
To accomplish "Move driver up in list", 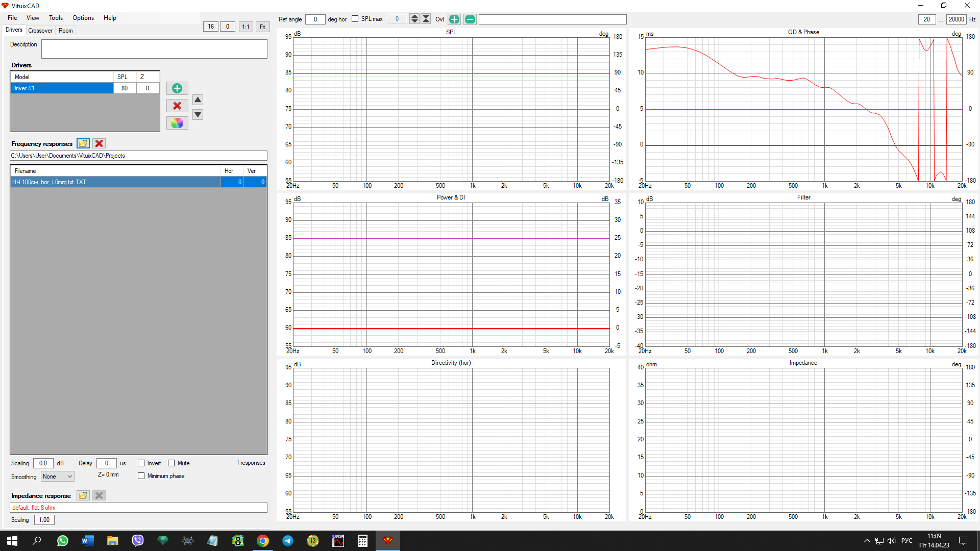I will click(x=198, y=100).
